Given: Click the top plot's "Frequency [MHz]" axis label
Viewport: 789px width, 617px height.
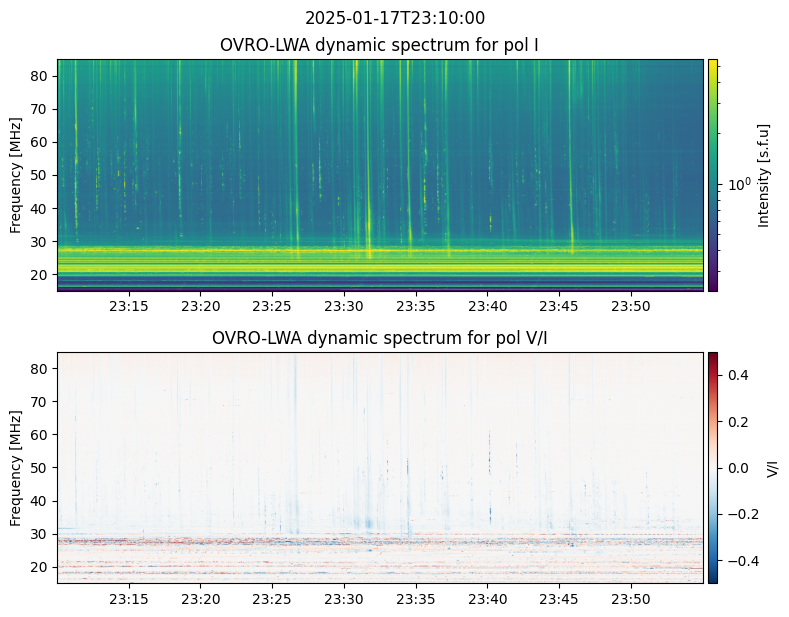Looking at the screenshot, I should pyautogui.click(x=16, y=175).
